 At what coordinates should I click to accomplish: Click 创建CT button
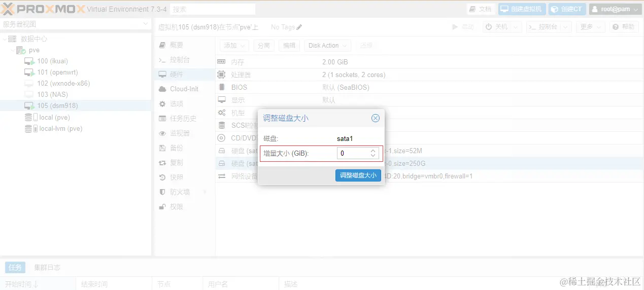(x=567, y=9)
